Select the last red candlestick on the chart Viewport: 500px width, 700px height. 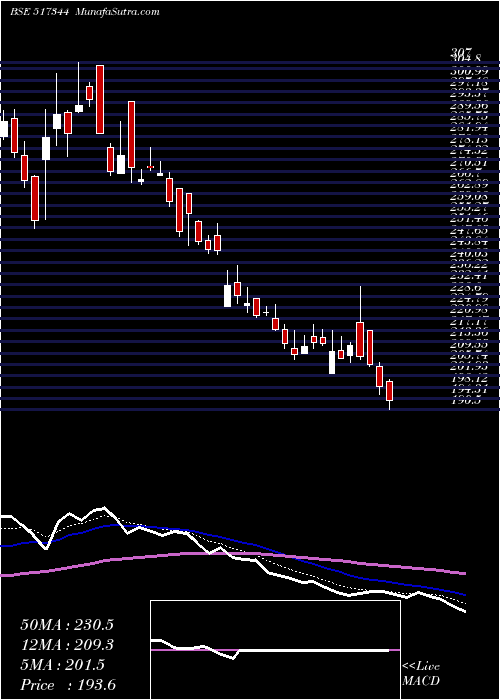[x=389, y=391]
